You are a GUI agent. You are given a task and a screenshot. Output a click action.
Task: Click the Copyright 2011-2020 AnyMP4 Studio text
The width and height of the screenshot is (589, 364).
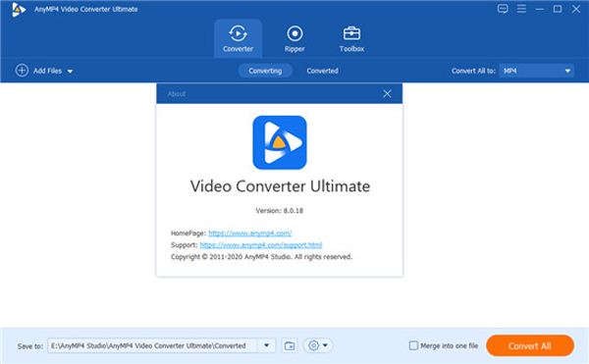[261, 257]
